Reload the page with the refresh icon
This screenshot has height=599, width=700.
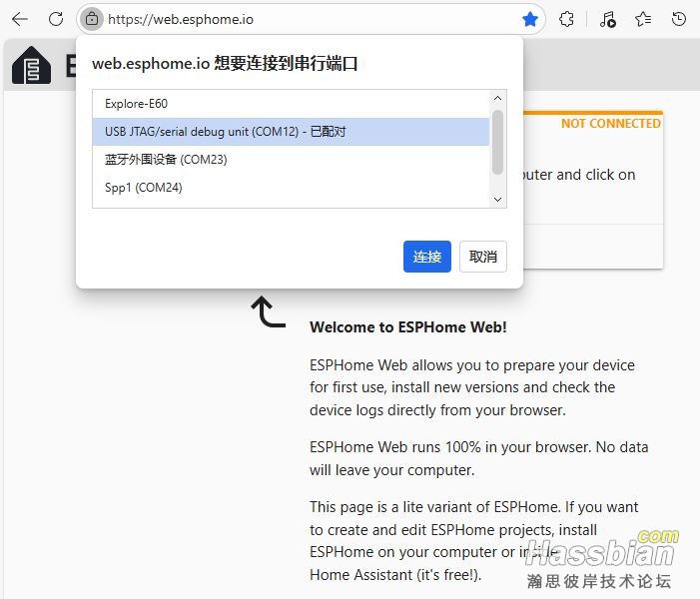click(56, 19)
